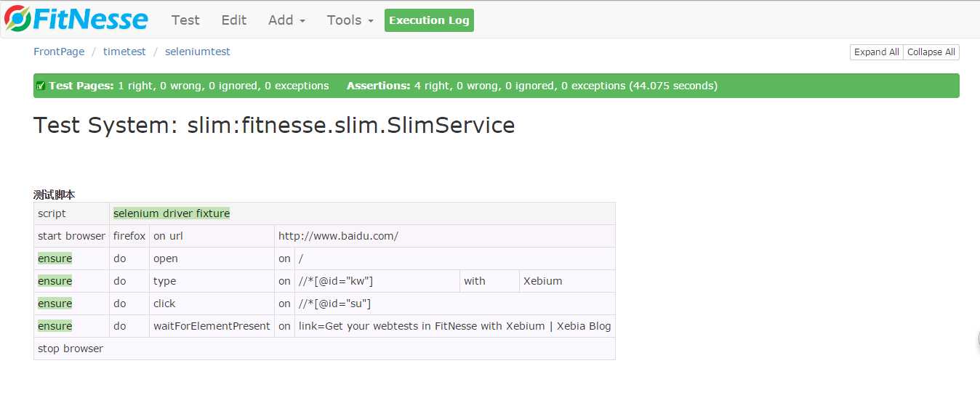The height and width of the screenshot is (403, 980).
Task: Click the 'open' command cell
Action: [x=212, y=259]
